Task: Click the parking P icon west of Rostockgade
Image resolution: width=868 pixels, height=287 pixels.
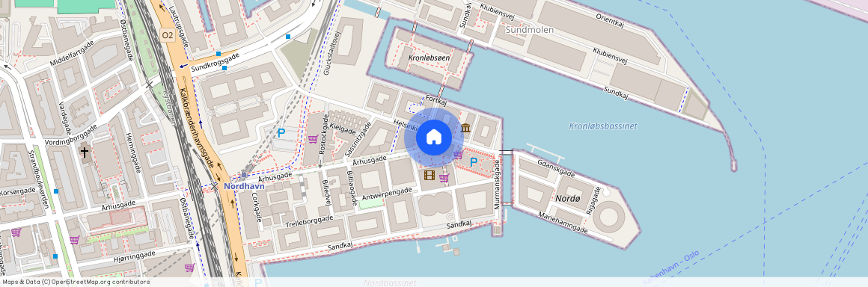Action: (x=281, y=133)
